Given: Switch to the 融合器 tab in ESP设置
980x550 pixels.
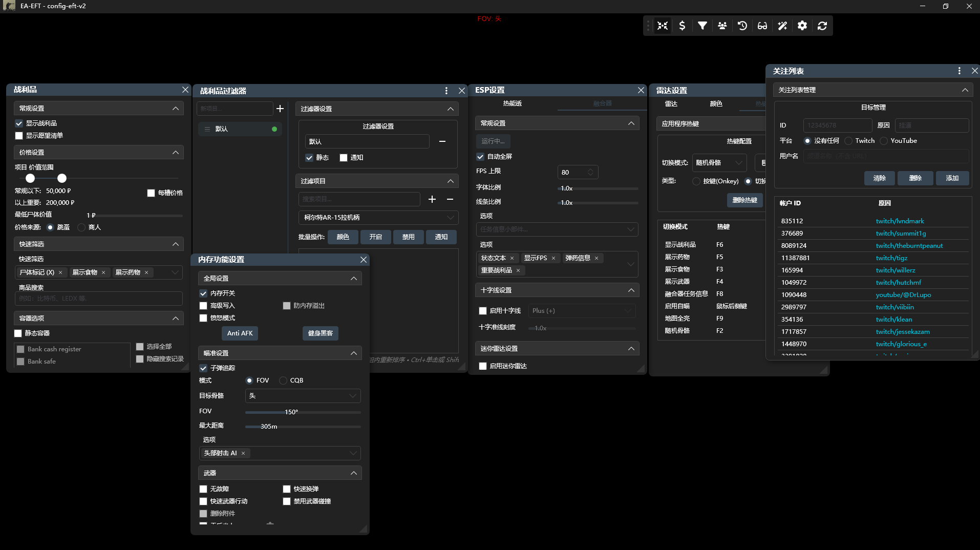Looking at the screenshot, I should pos(602,103).
